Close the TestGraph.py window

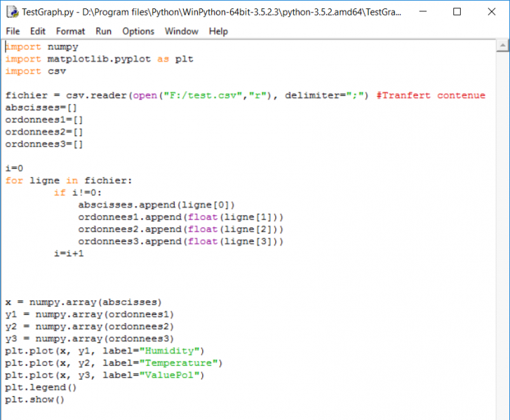(x=490, y=12)
